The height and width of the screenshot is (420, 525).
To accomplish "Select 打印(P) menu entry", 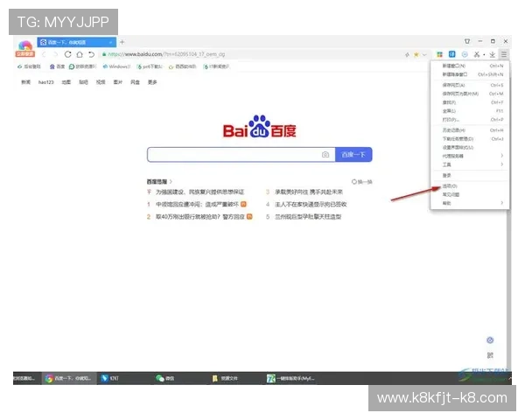I will [471, 120].
